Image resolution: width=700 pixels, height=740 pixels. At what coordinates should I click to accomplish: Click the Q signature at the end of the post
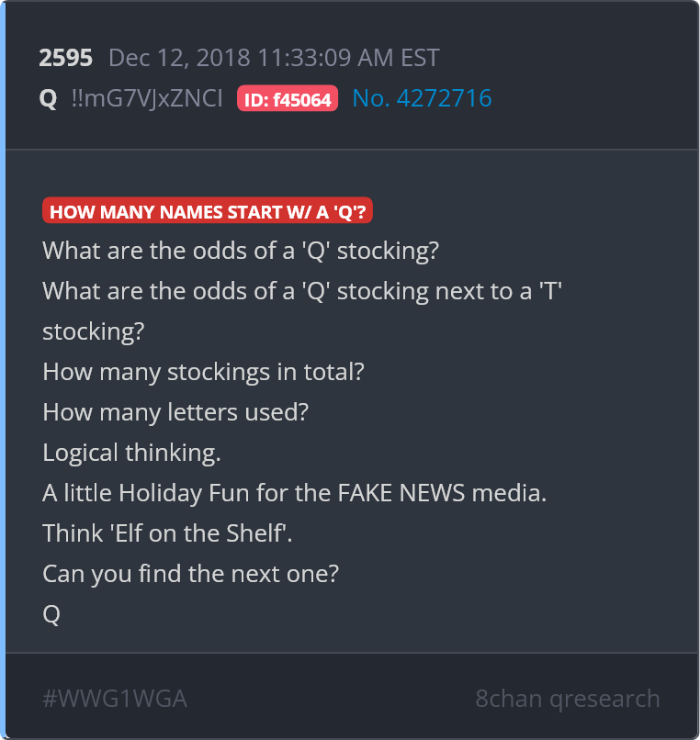tap(51, 614)
